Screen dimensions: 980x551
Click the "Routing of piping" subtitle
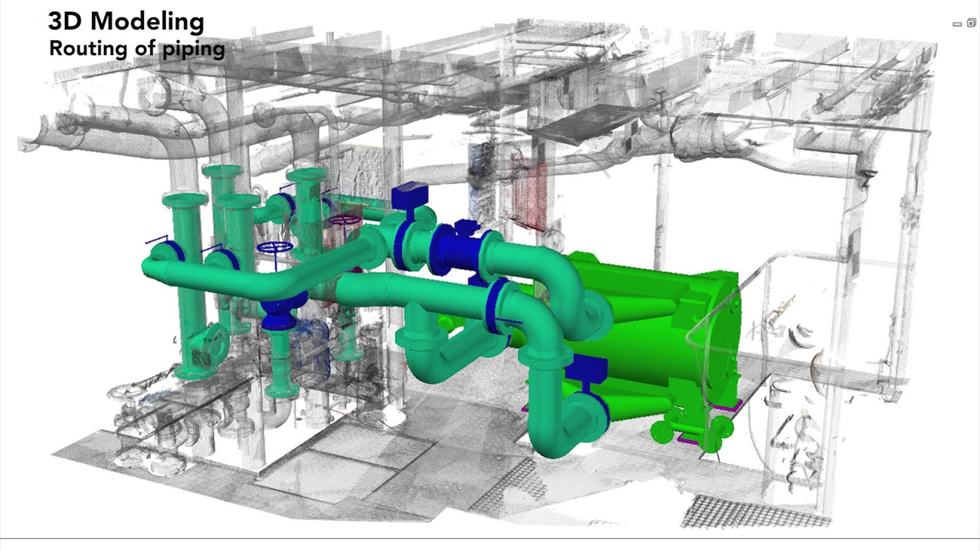coord(137,49)
